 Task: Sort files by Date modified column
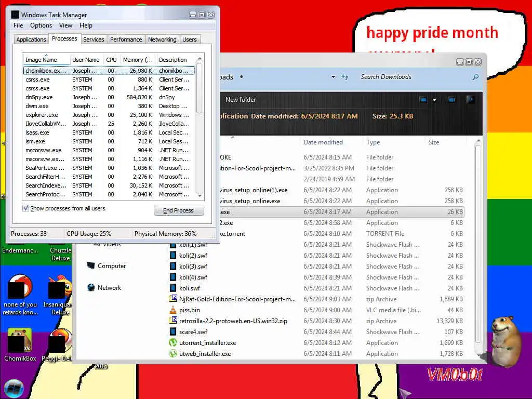click(331, 142)
